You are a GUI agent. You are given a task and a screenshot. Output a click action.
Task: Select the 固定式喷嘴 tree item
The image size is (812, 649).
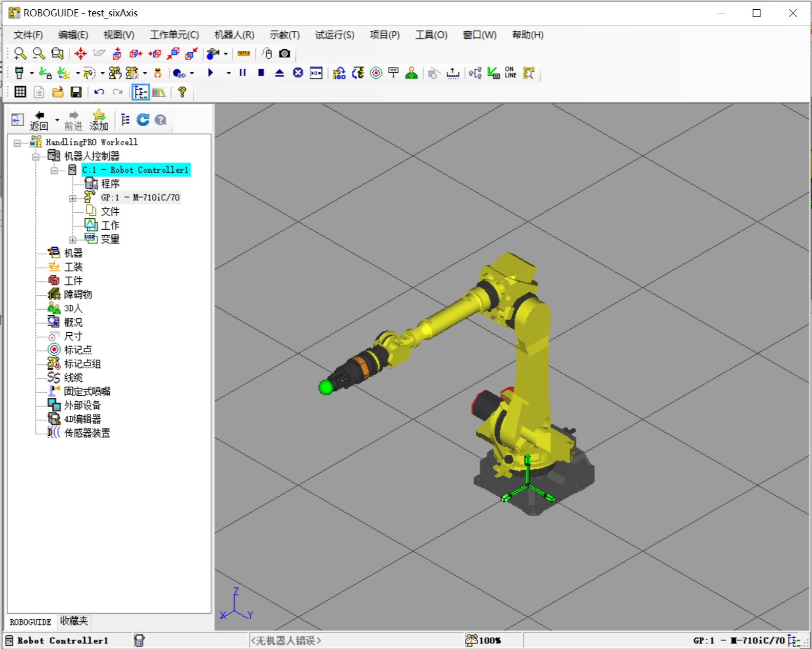pos(87,391)
